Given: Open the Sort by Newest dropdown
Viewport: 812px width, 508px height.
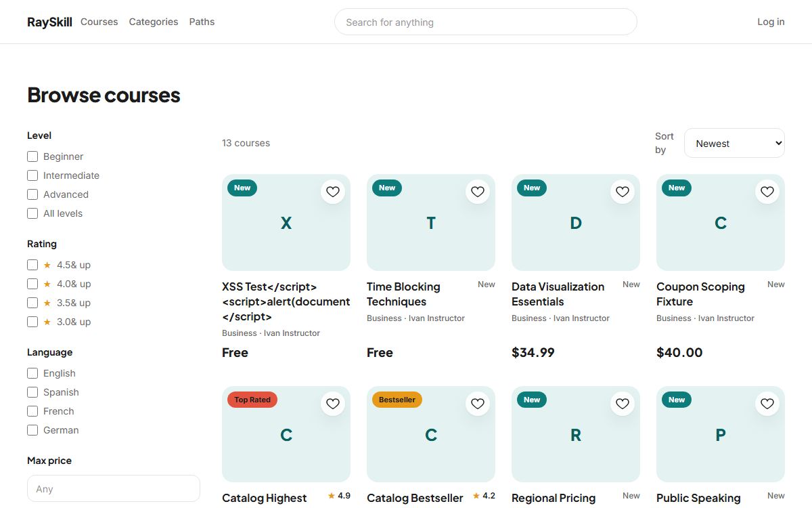Looking at the screenshot, I should click(734, 143).
